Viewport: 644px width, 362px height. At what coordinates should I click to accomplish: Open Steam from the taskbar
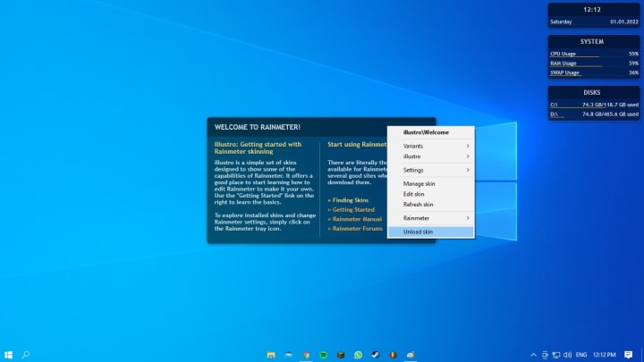[376, 355]
